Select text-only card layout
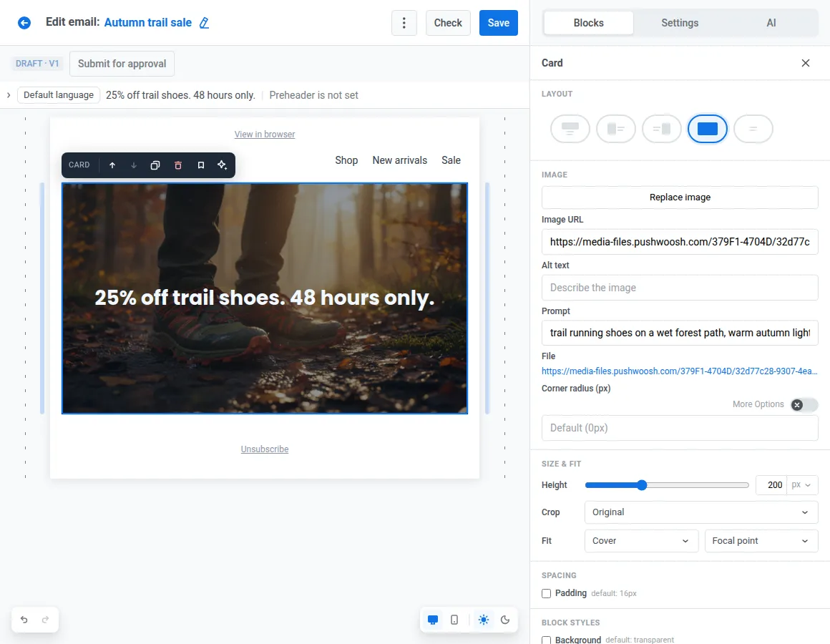Screen dimensions: 830x644 pyautogui.click(x=753, y=129)
